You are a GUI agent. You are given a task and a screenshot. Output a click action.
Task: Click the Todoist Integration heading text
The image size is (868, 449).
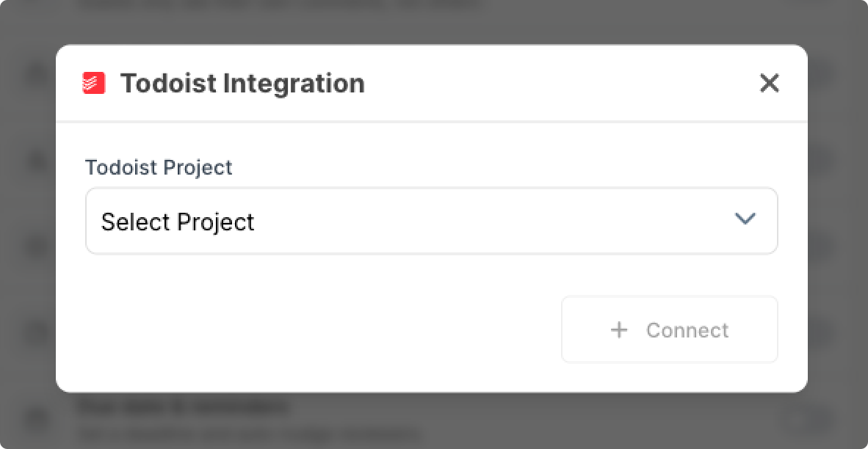(x=242, y=84)
